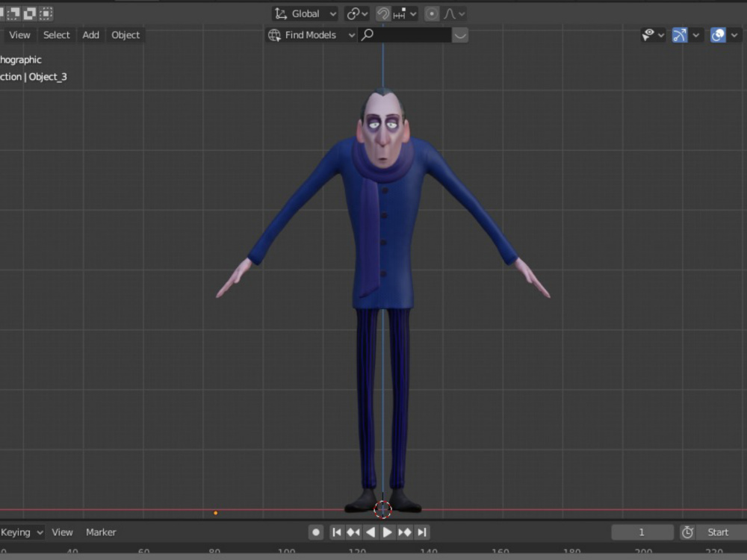747x560 pixels.
Task: Toggle the snapping magnet icon
Action: click(382, 13)
